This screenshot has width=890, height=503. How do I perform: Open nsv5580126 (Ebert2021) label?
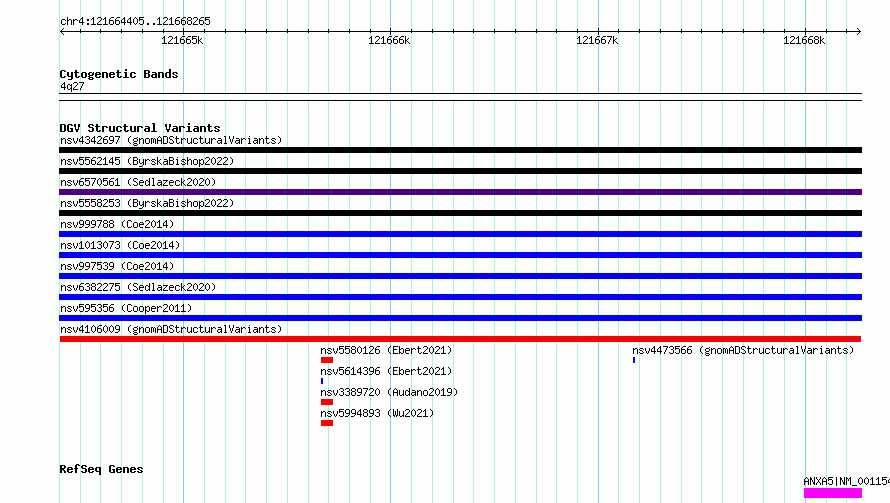386,350
